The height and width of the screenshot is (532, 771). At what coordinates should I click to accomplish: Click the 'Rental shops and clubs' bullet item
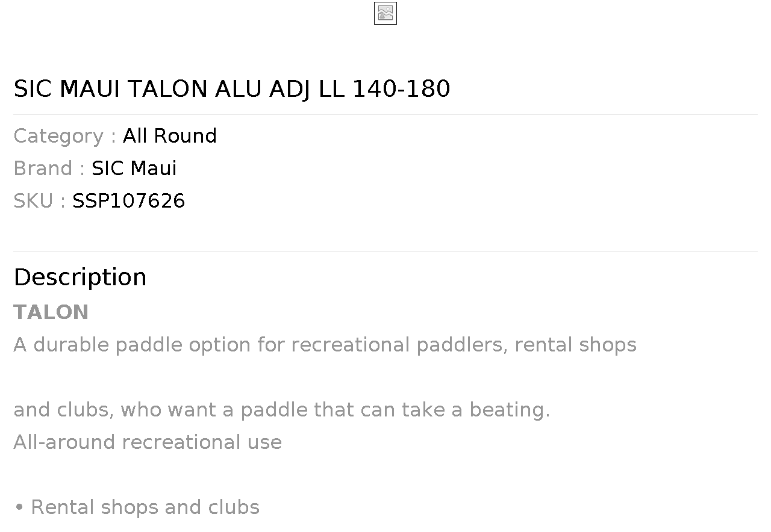pyautogui.click(x=145, y=507)
